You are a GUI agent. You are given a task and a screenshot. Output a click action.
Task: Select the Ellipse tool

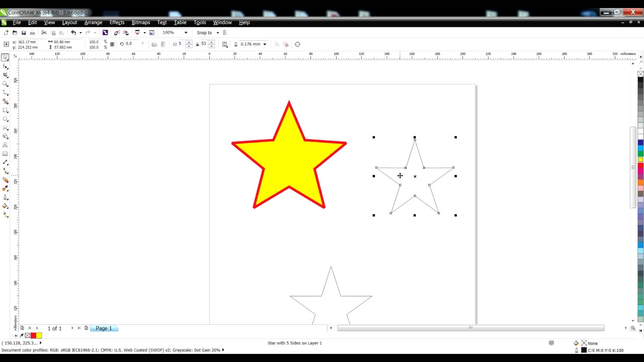tap(6, 119)
